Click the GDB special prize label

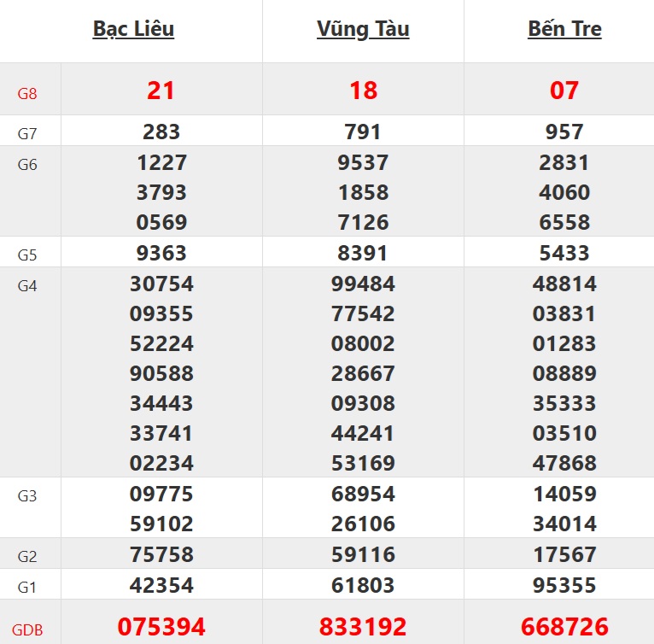[x=27, y=631]
